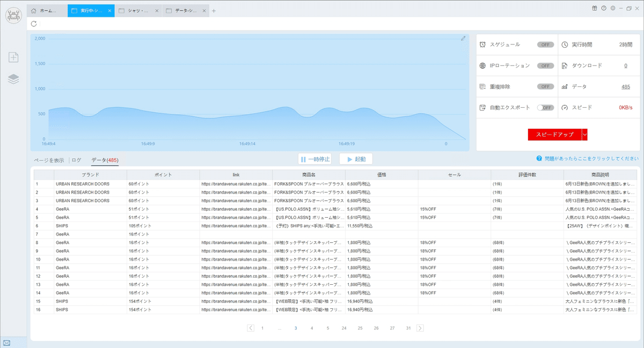
Task: Open the ログ view
Action: pos(76,160)
